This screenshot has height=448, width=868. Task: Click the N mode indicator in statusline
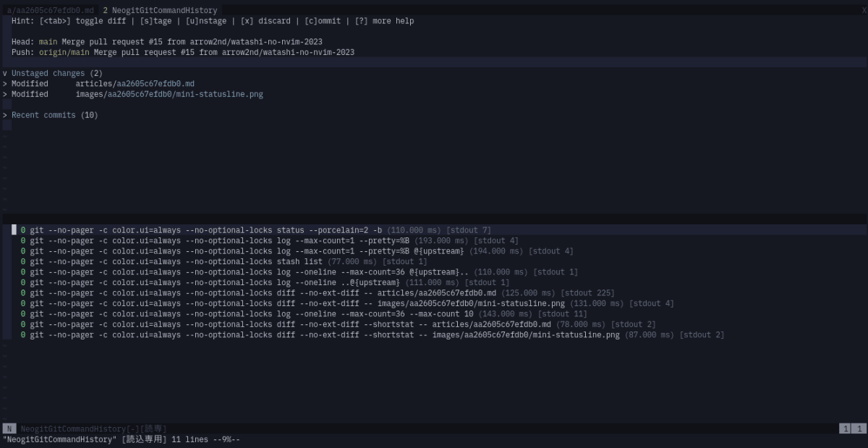pyautogui.click(x=9, y=428)
